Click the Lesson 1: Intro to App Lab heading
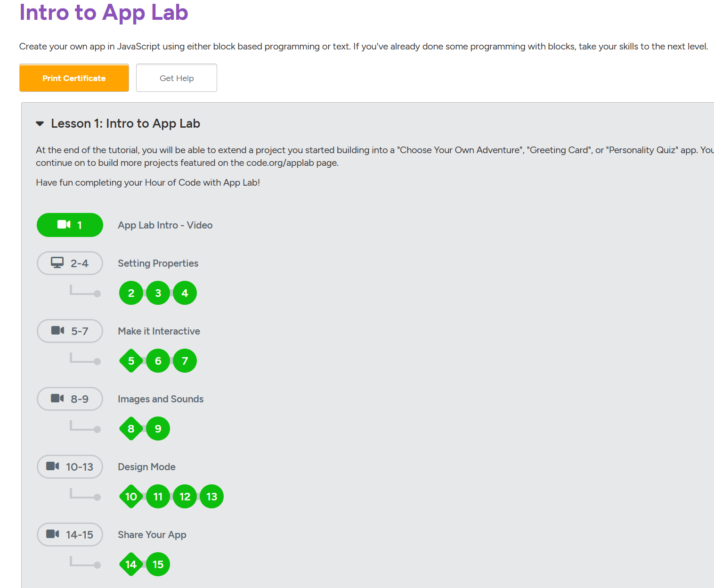Viewport: 714px width, 588px height. point(126,123)
